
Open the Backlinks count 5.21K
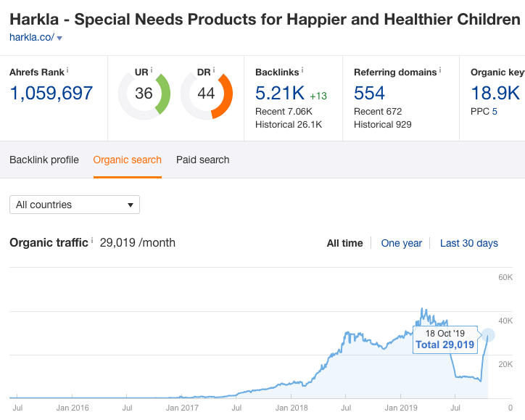[280, 93]
